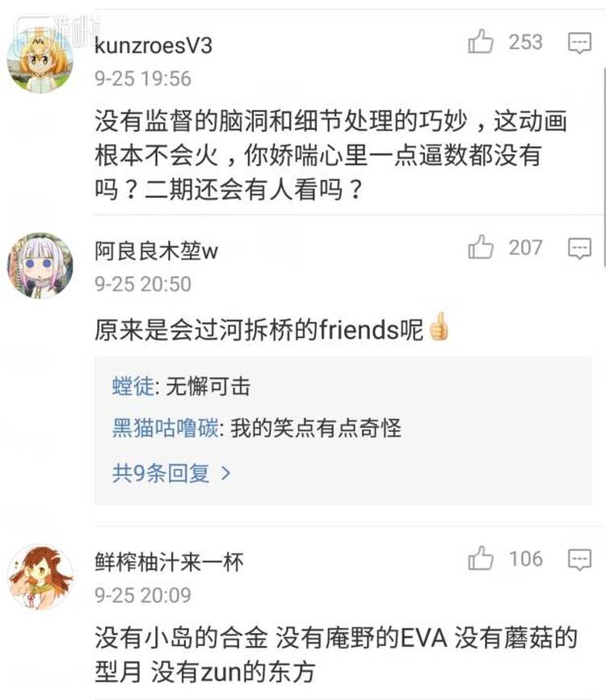Open username 鲜榨柚汁来一杯's profile

pyautogui.click(x=169, y=562)
